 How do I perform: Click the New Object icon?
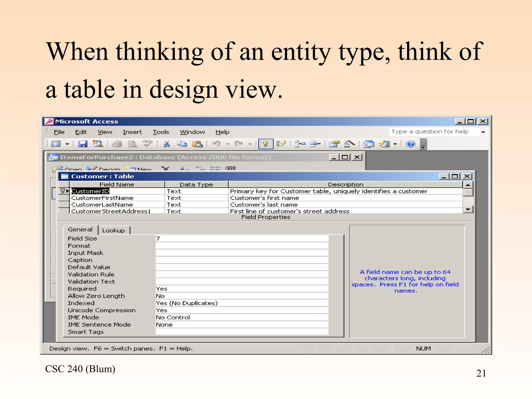pos(384,144)
